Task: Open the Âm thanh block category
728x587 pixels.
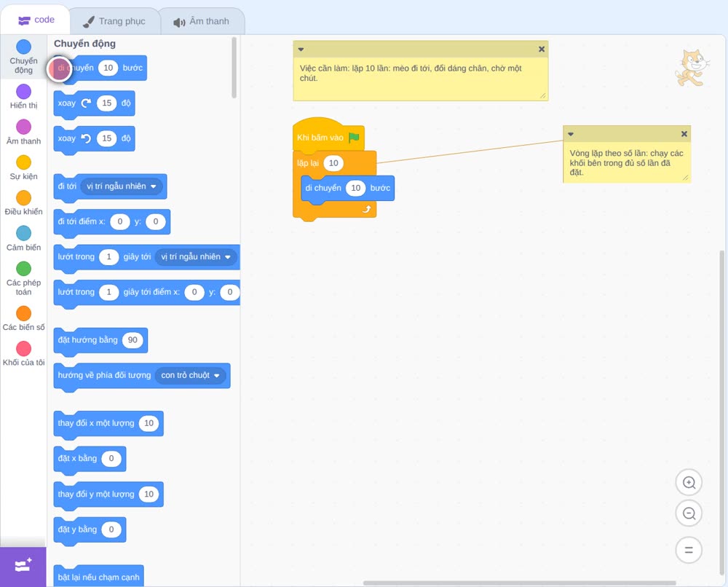Action: 24,133
